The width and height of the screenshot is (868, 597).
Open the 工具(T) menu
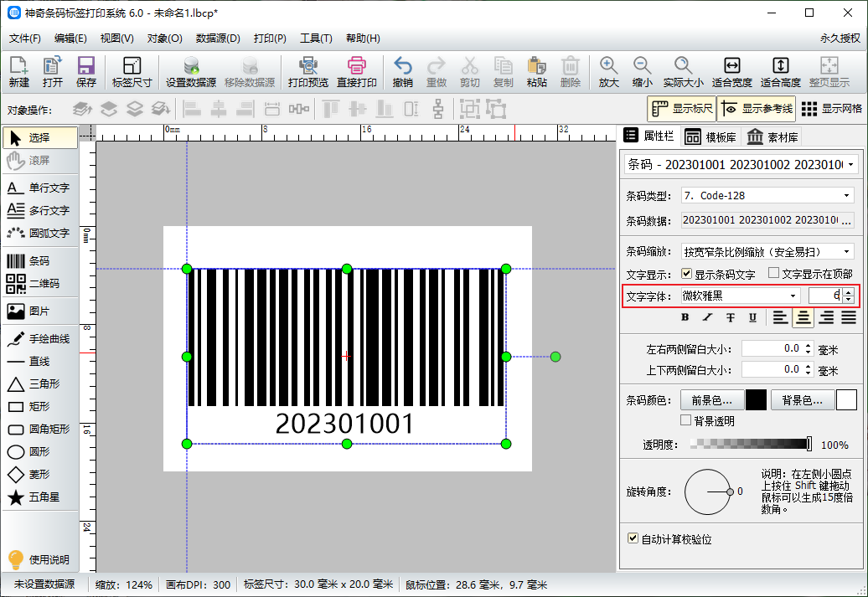coord(316,39)
